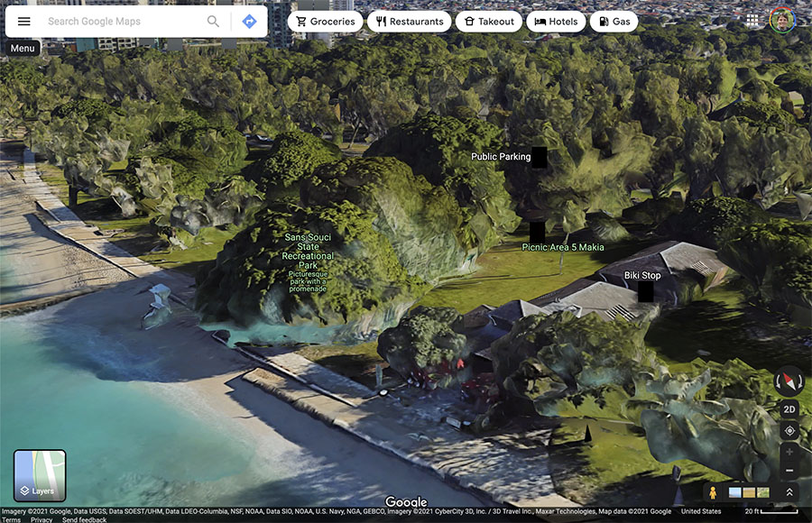Screen dimensions: 812x523
Task: Open the Layers map type thumbnail
Action: 40,475
